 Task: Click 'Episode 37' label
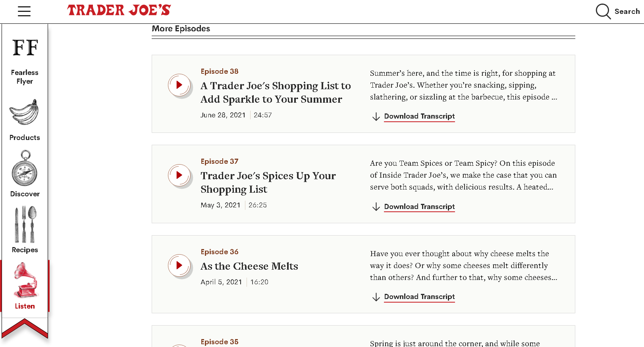220,161
